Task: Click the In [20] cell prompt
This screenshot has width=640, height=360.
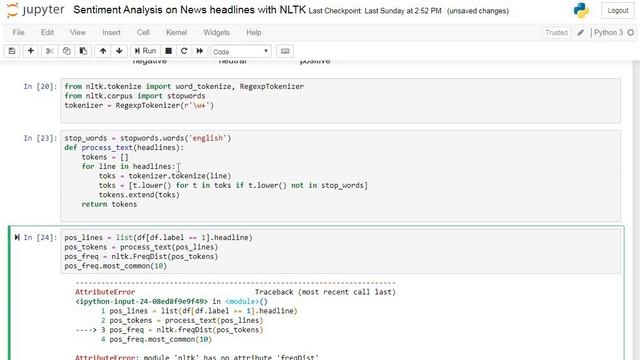Action: click(40, 87)
